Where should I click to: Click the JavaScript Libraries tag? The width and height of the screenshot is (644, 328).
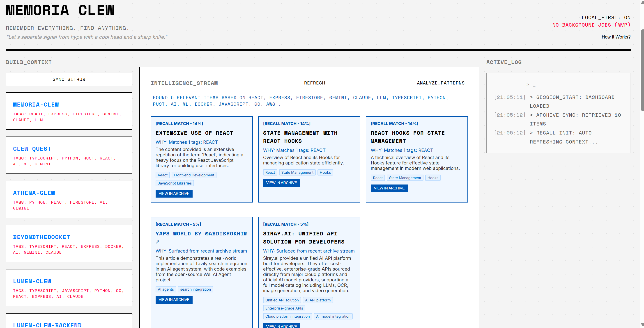click(175, 183)
